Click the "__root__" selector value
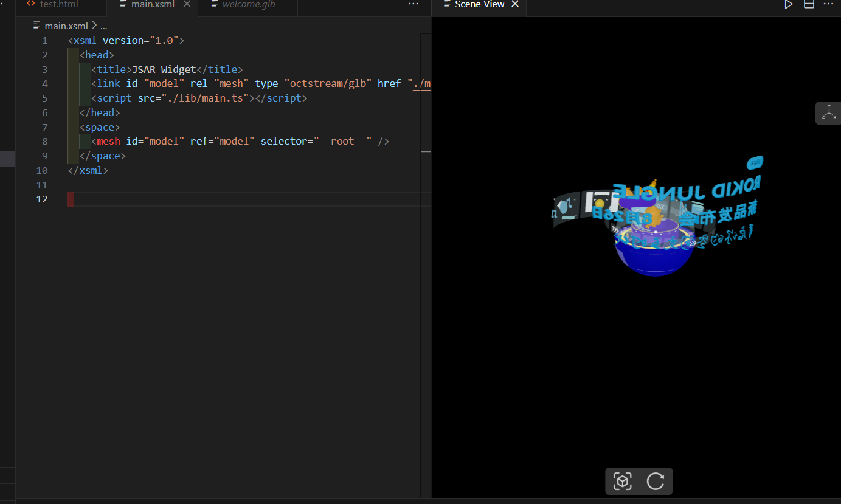This screenshot has height=504, width=841. (x=342, y=142)
